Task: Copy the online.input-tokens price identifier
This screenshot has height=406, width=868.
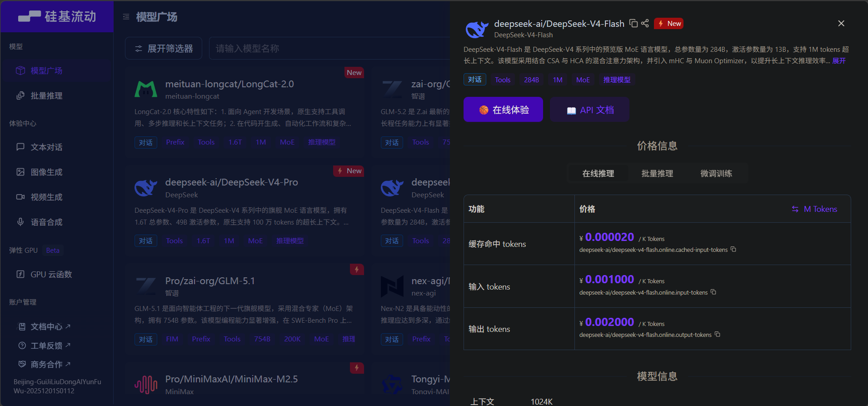Action: click(713, 292)
